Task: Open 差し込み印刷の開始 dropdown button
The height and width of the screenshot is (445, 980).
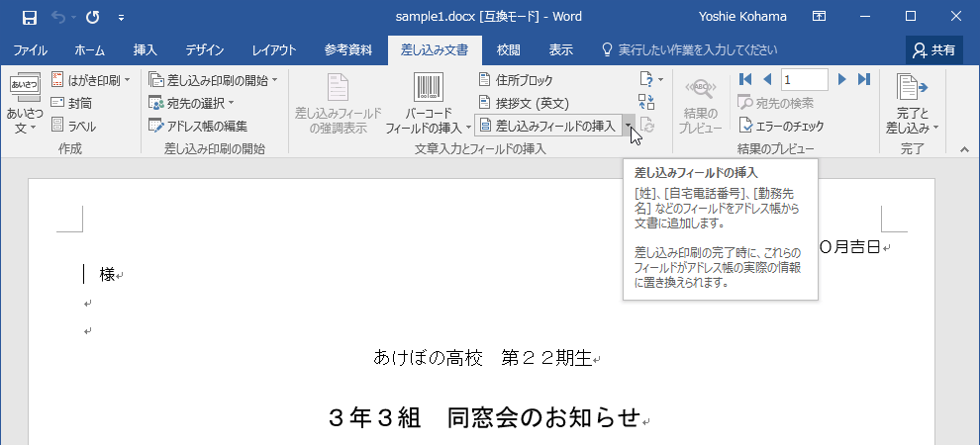Action: (x=213, y=80)
